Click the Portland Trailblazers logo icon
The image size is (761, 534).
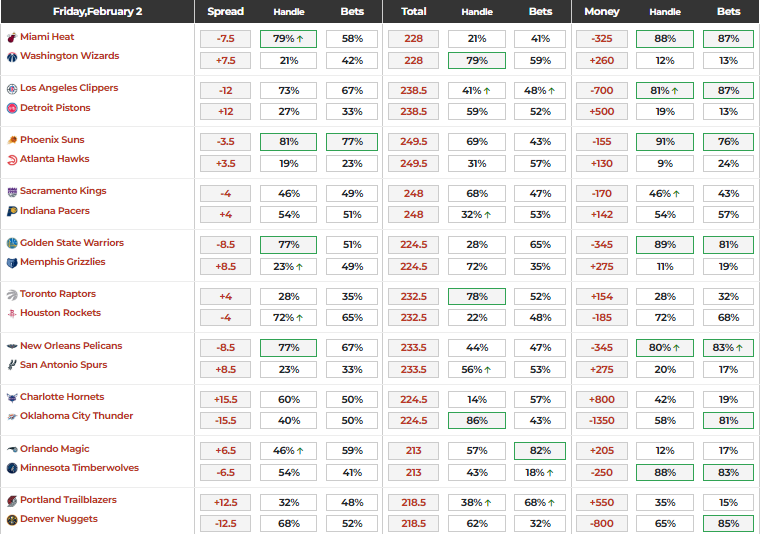click(x=12, y=500)
